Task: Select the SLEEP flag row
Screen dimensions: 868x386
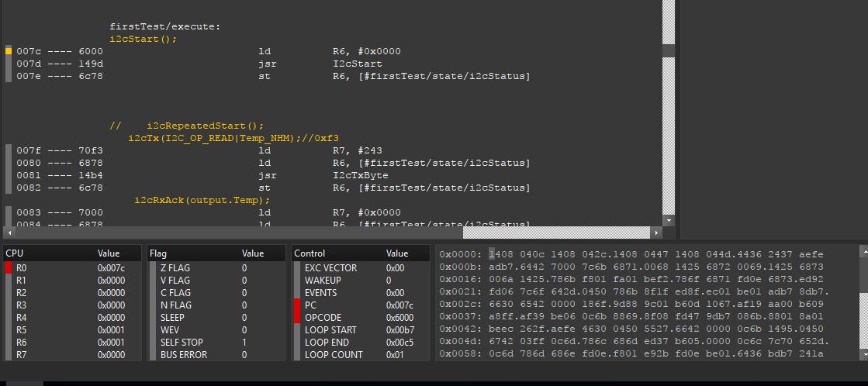Action: [216, 318]
